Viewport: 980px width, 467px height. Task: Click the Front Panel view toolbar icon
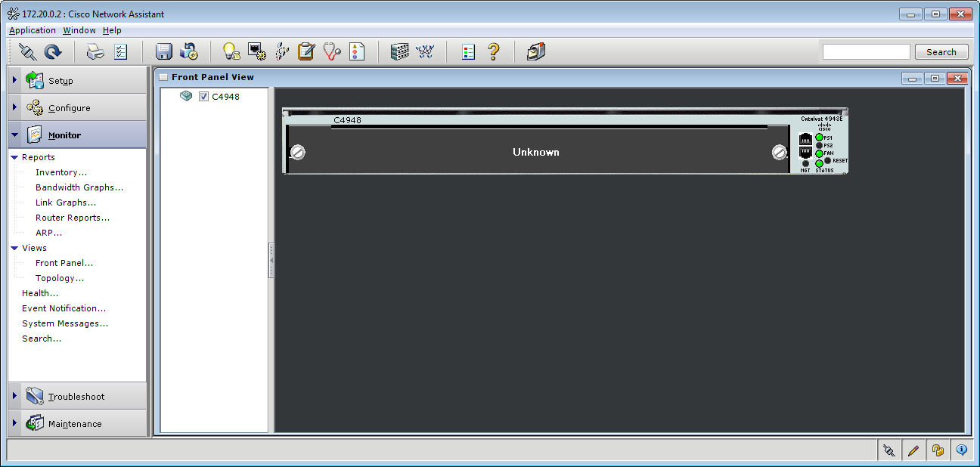click(x=399, y=51)
